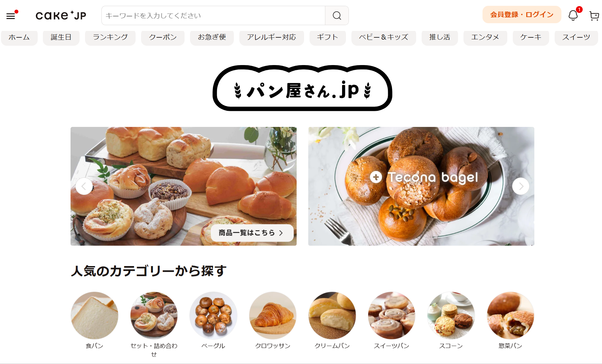Go to Cake.jp logo home

click(61, 15)
